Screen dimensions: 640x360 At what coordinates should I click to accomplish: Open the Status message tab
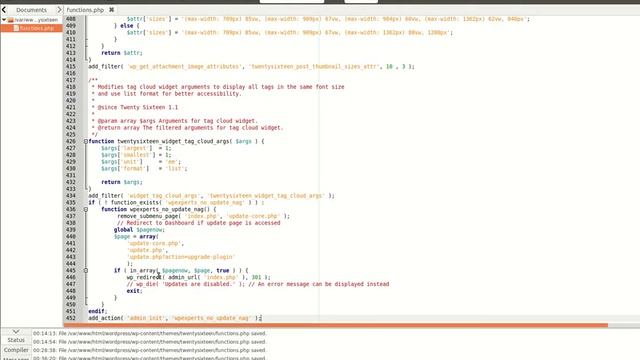(x=16, y=340)
